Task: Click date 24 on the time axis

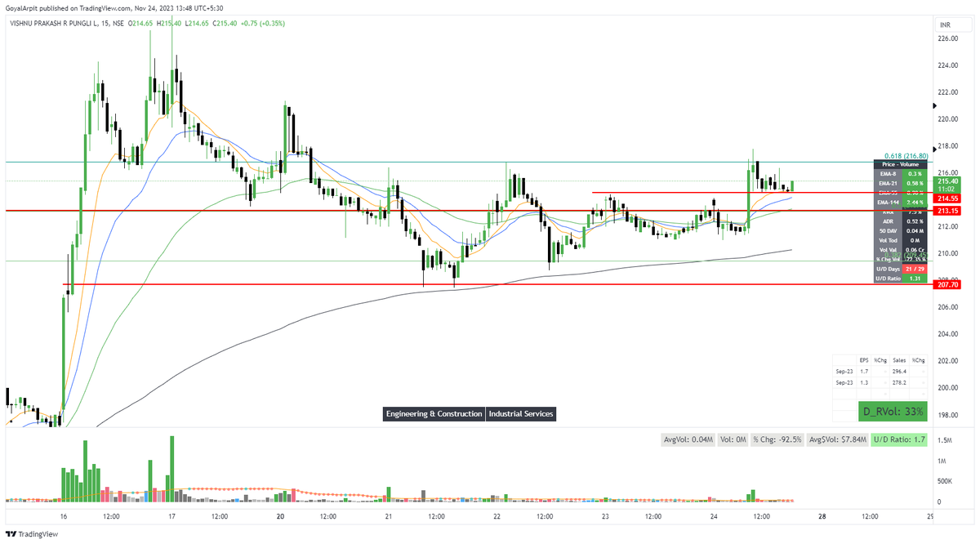Action: (x=714, y=516)
